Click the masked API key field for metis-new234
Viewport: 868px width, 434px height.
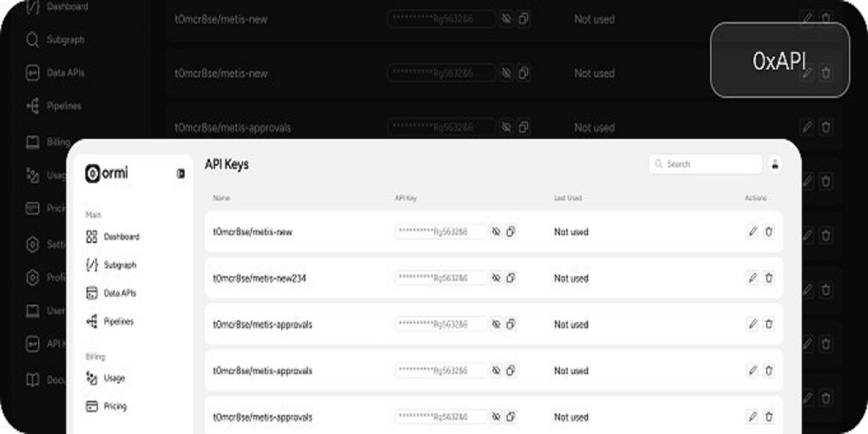pyautogui.click(x=441, y=278)
